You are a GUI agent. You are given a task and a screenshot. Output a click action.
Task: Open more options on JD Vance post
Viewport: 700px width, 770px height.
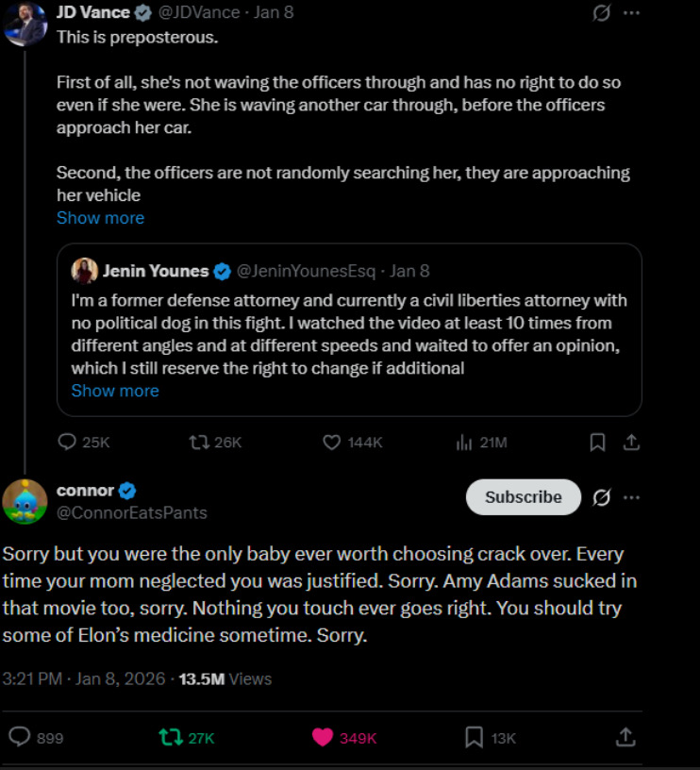point(631,13)
